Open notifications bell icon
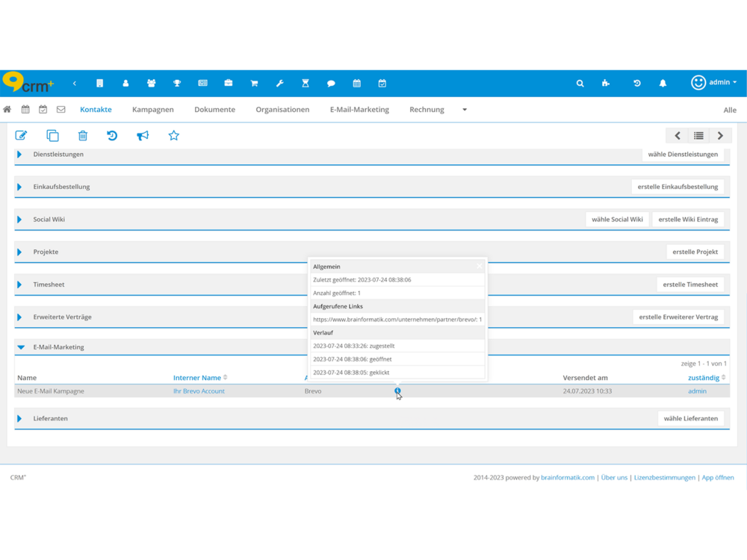Viewport: 747px width, 560px height. [663, 84]
